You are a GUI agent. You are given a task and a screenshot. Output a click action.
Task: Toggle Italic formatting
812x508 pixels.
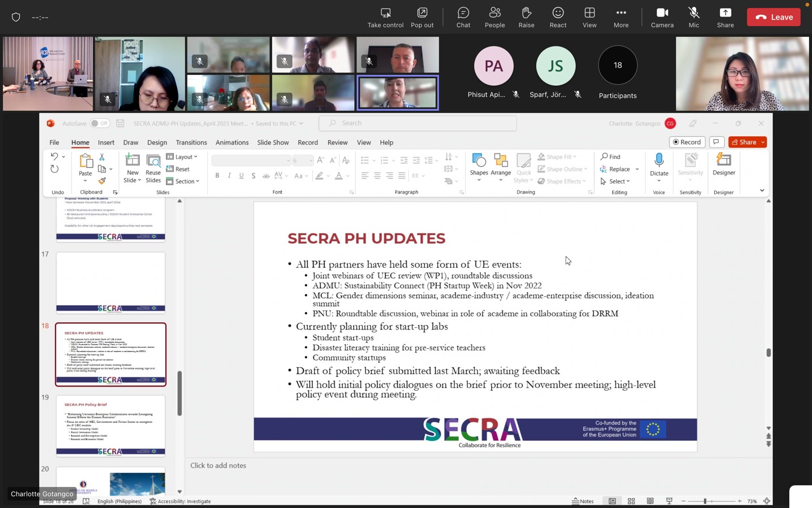pos(229,176)
